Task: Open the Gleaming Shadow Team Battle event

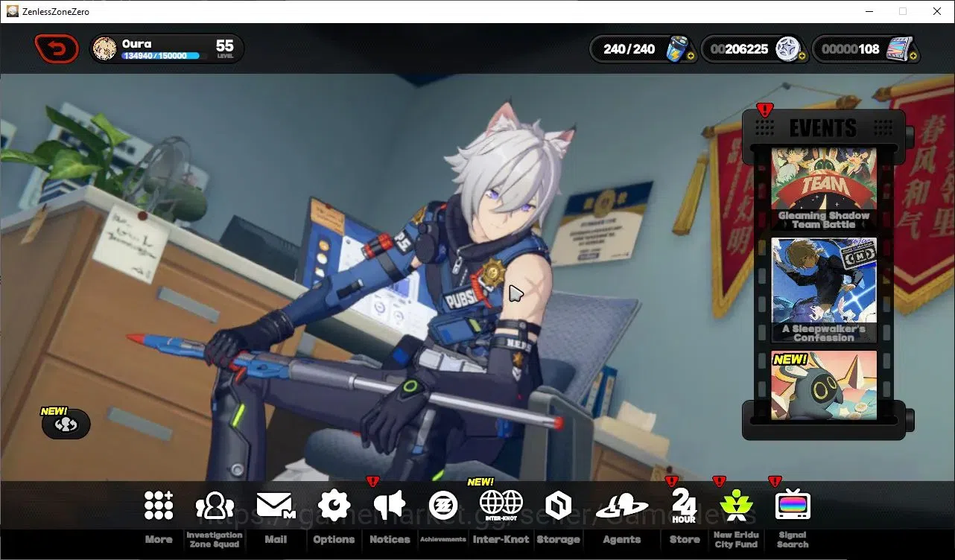Action: coord(824,189)
